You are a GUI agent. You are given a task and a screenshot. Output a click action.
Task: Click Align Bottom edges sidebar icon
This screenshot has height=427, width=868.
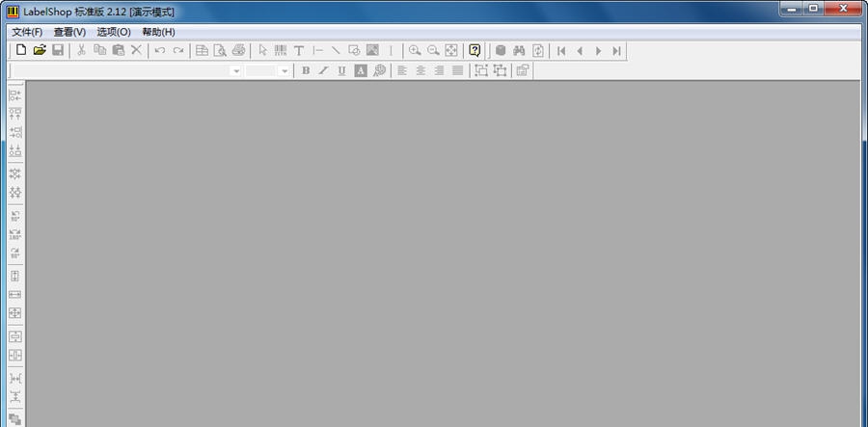click(x=14, y=150)
